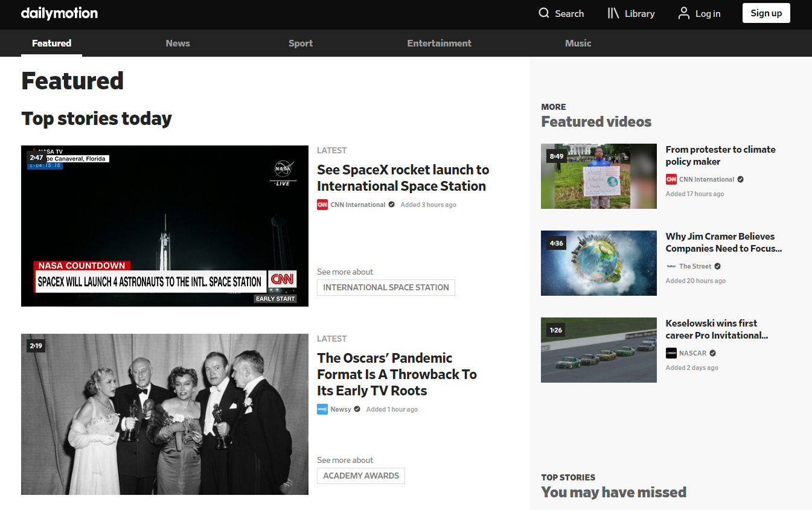Image resolution: width=812 pixels, height=510 pixels.
Task: Switch to the News tab
Action: [177, 43]
